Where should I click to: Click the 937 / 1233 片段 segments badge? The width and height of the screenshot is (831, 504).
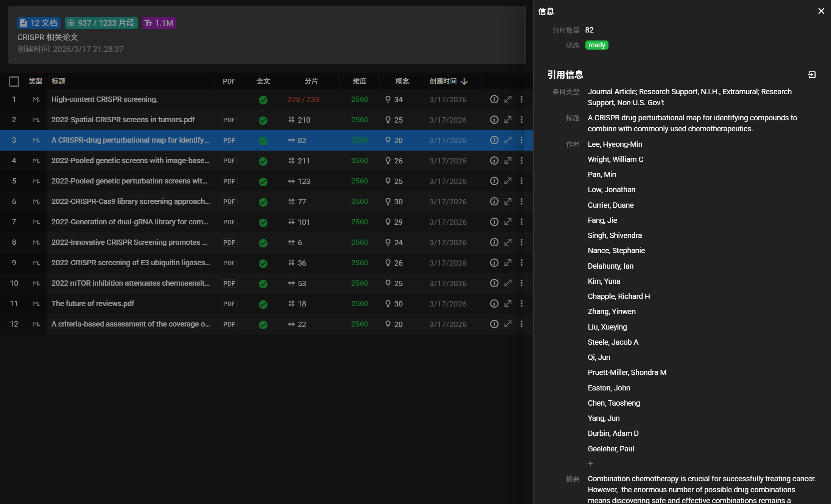click(x=101, y=23)
